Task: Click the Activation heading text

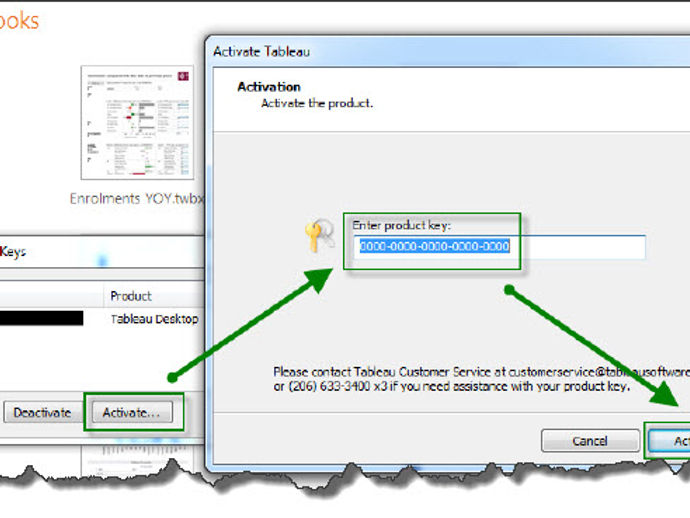Action: point(269,87)
